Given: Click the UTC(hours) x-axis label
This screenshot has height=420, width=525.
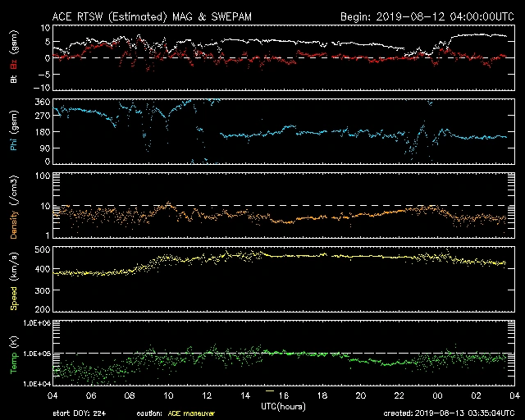Looking at the screenshot, I should tap(284, 406).
